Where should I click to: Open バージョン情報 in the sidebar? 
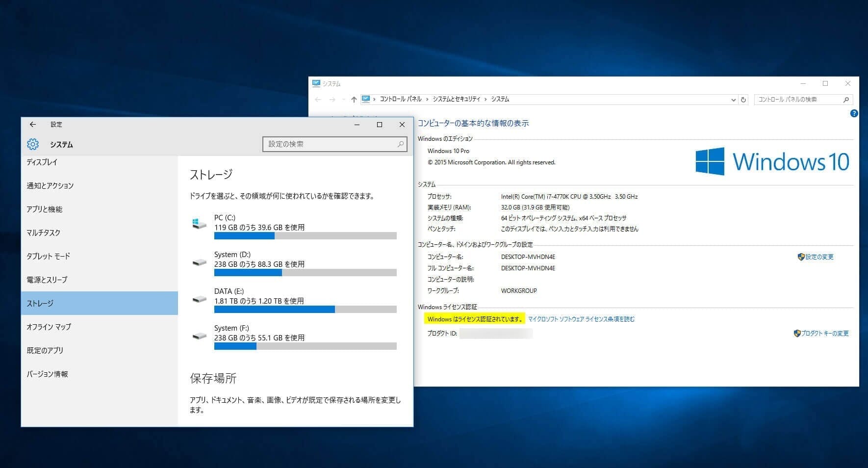pos(47,374)
